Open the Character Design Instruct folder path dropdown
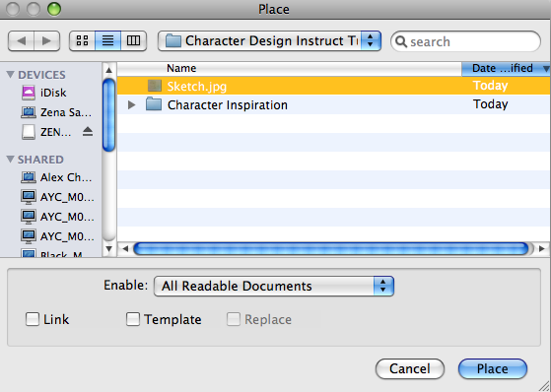Screen dimensions: 551x392 tap(269, 41)
